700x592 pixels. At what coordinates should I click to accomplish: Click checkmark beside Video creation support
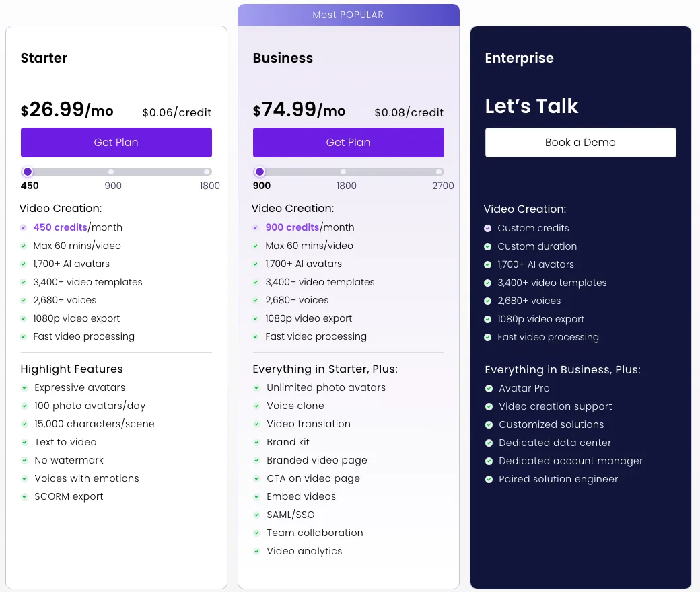point(489,406)
